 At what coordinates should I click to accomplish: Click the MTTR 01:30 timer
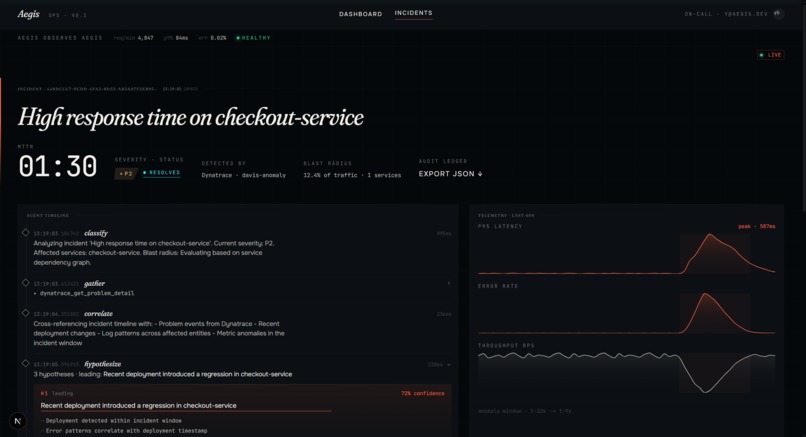pos(58,167)
